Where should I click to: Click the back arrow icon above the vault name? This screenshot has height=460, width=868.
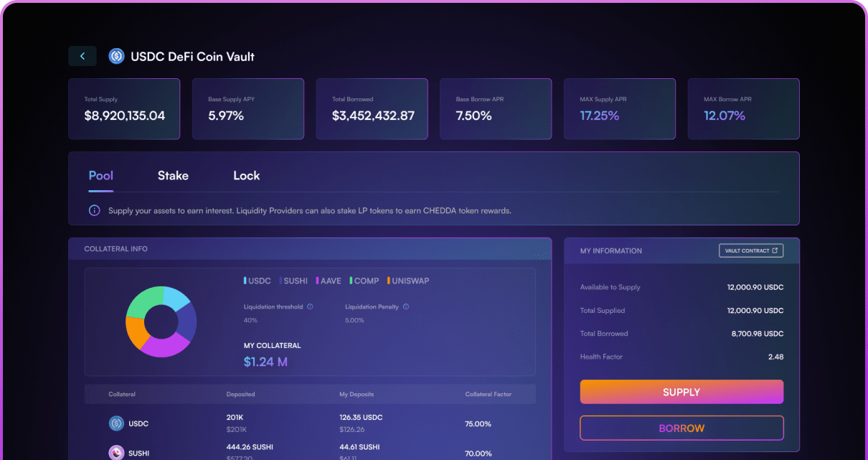(82, 55)
